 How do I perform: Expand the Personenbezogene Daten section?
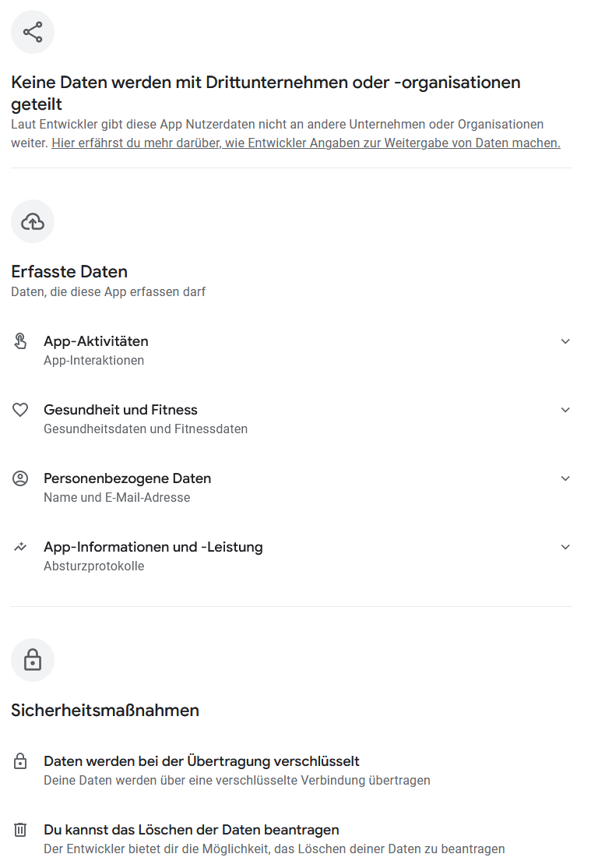point(565,478)
